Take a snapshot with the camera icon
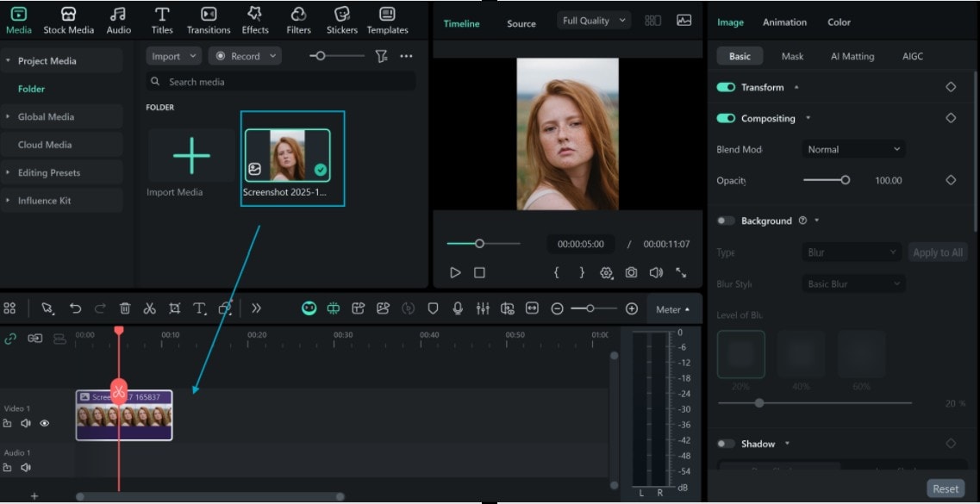980x504 pixels. [x=631, y=272]
